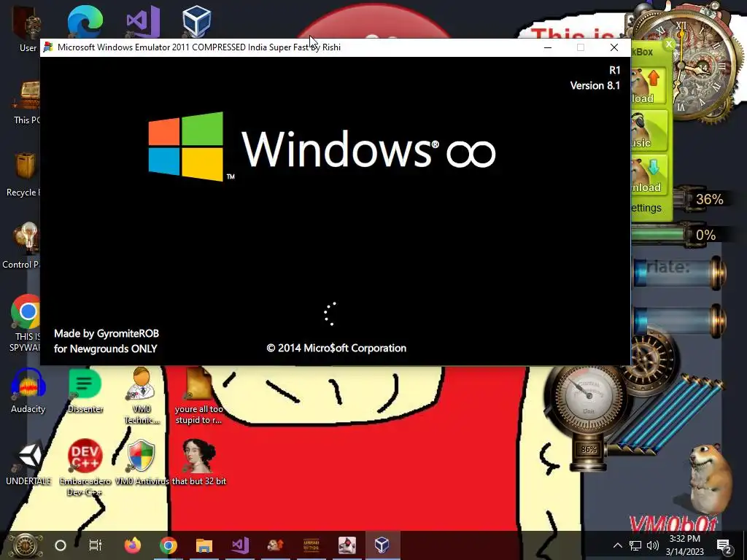Open network status tray icon

pos(635,545)
